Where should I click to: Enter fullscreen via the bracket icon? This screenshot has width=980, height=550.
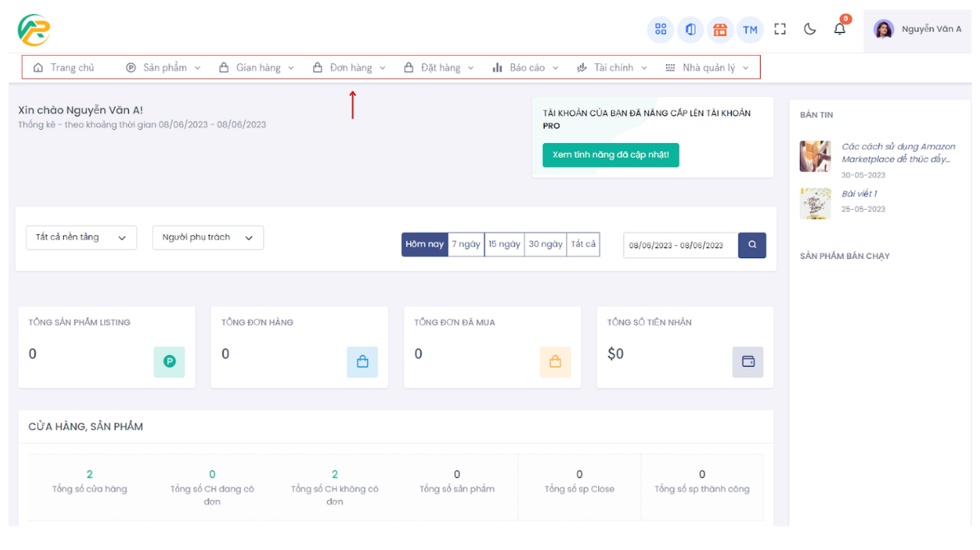[780, 29]
